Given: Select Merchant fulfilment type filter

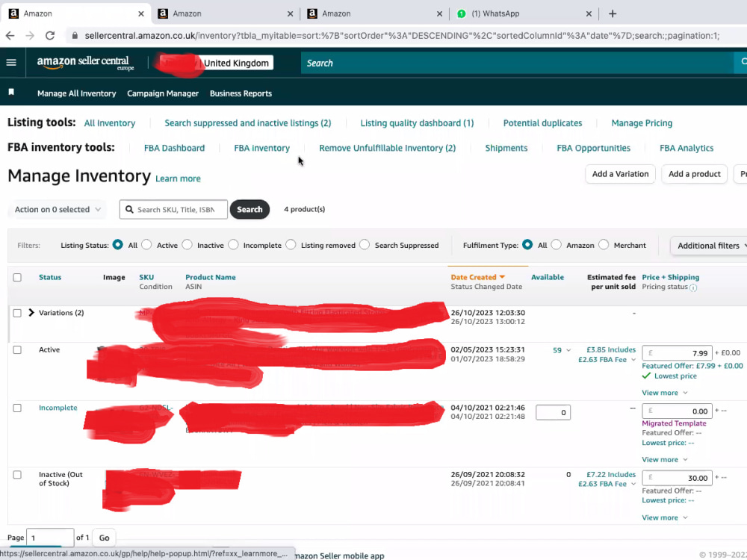Looking at the screenshot, I should [x=604, y=245].
